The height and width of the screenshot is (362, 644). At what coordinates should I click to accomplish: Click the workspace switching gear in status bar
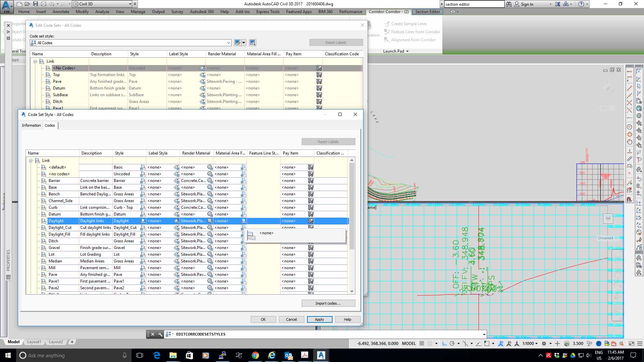544,344
